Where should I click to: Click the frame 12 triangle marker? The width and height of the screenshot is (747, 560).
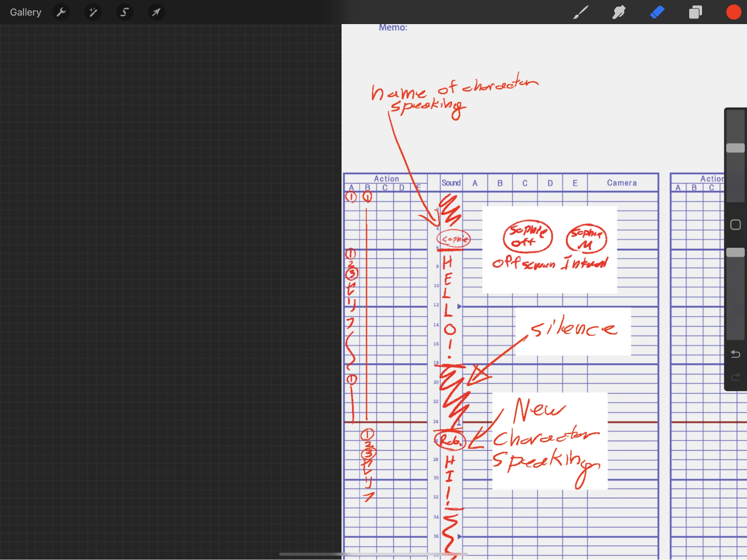pyautogui.click(x=459, y=306)
